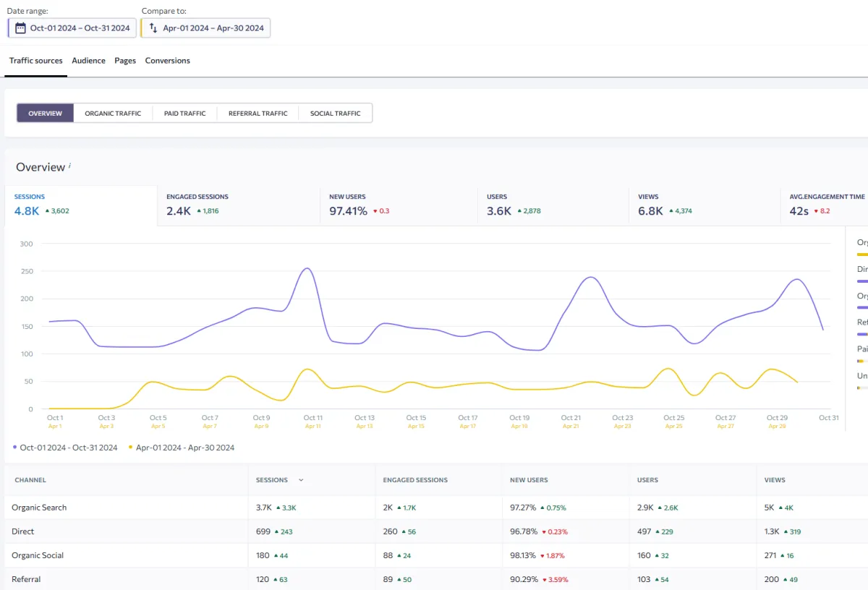Click the Organic Search channel row
868x590 pixels.
pos(436,508)
